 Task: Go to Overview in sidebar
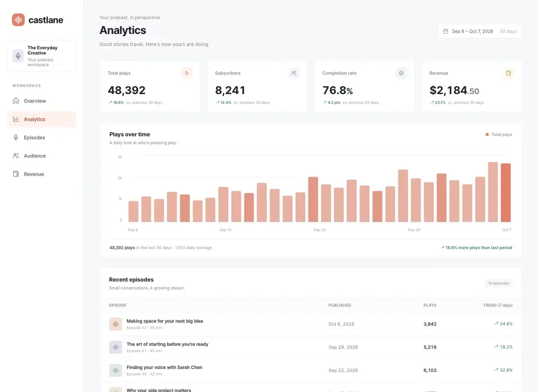tap(42, 101)
